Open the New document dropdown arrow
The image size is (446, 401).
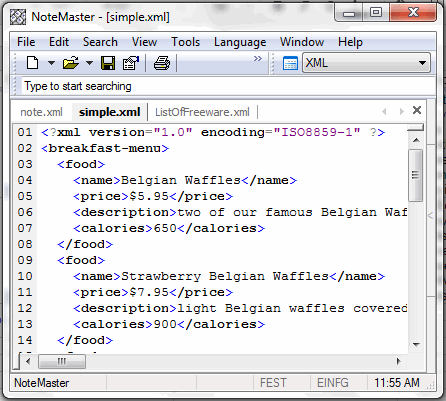(x=51, y=63)
